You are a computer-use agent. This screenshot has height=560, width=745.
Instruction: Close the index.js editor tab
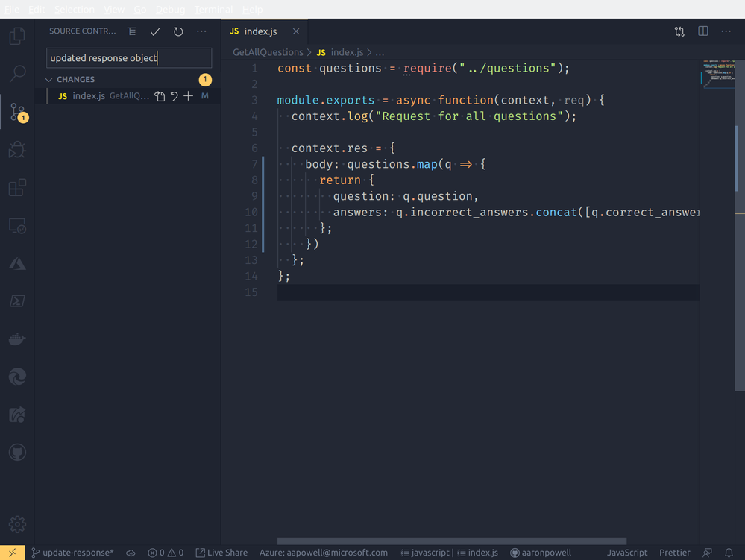(296, 31)
